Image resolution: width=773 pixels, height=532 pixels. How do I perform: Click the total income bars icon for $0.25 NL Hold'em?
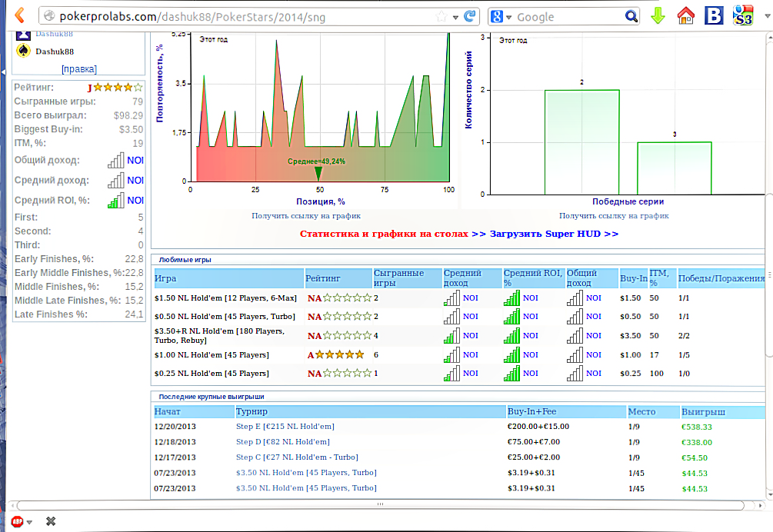tap(575, 374)
